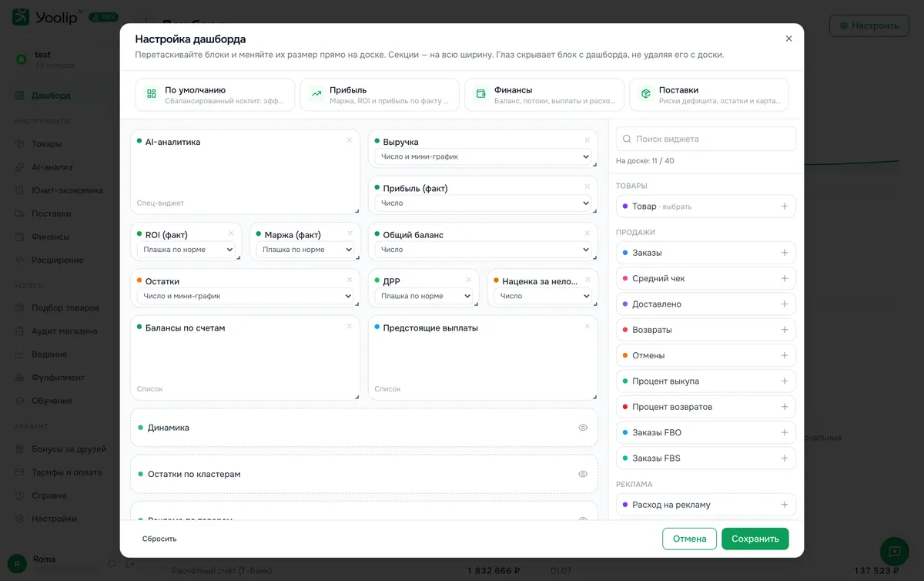Image resolution: width=924 pixels, height=581 pixels.
Task: Select the По умолчанию preset
Action: click(x=215, y=95)
